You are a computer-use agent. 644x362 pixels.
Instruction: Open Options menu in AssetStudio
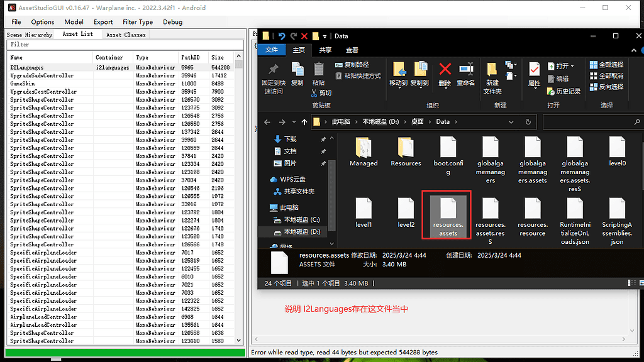click(x=43, y=22)
